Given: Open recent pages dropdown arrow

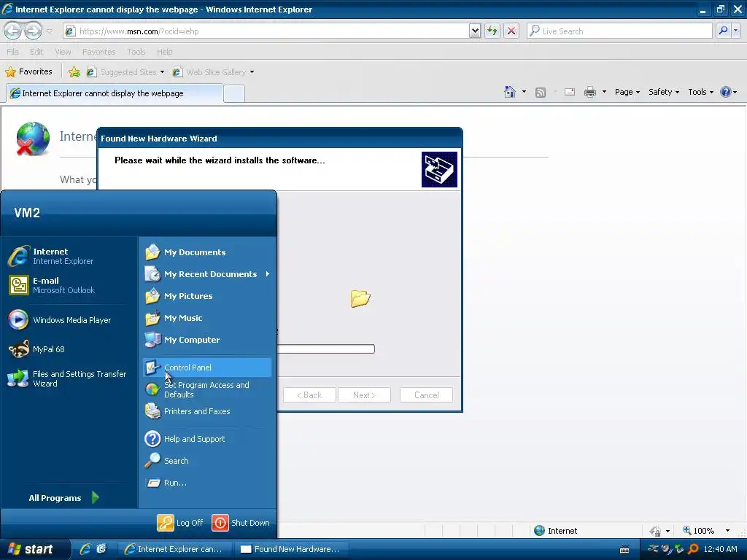Looking at the screenshot, I should click(x=49, y=31).
